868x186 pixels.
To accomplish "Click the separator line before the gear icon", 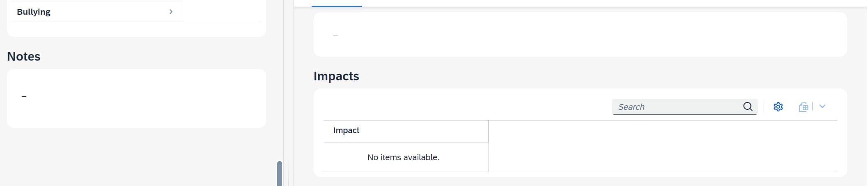I will click(763, 107).
